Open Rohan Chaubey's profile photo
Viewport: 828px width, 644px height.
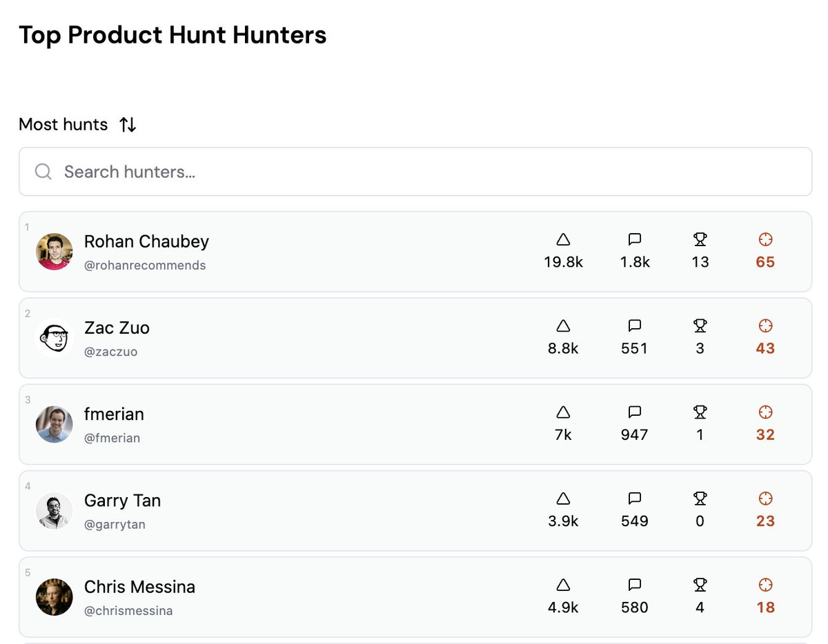[x=55, y=252]
